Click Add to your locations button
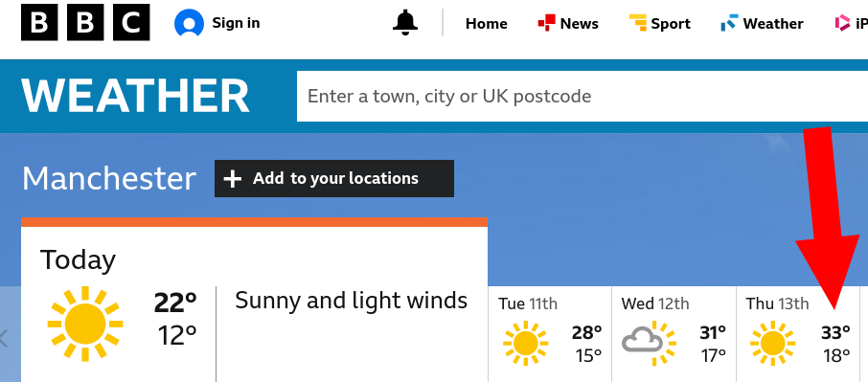Image resolution: width=868 pixels, height=382 pixels. (334, 179)
